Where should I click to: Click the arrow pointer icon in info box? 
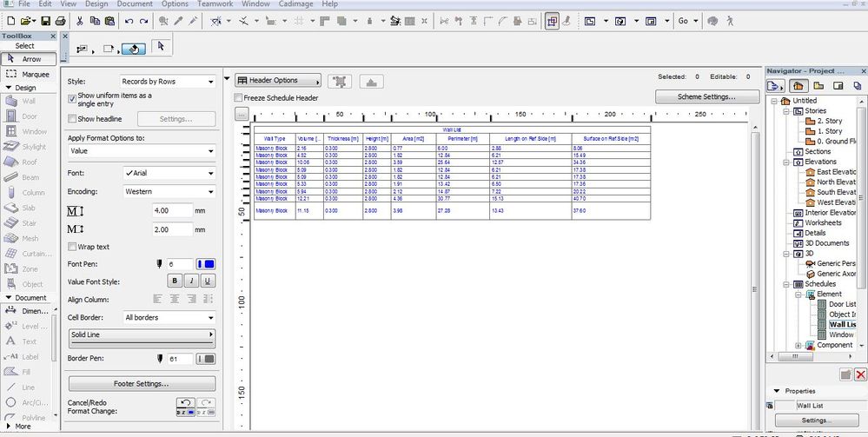tap(161, 47)
